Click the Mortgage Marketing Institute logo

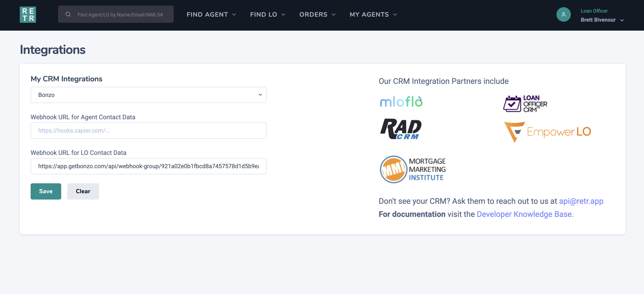click(x=412, y=169)
